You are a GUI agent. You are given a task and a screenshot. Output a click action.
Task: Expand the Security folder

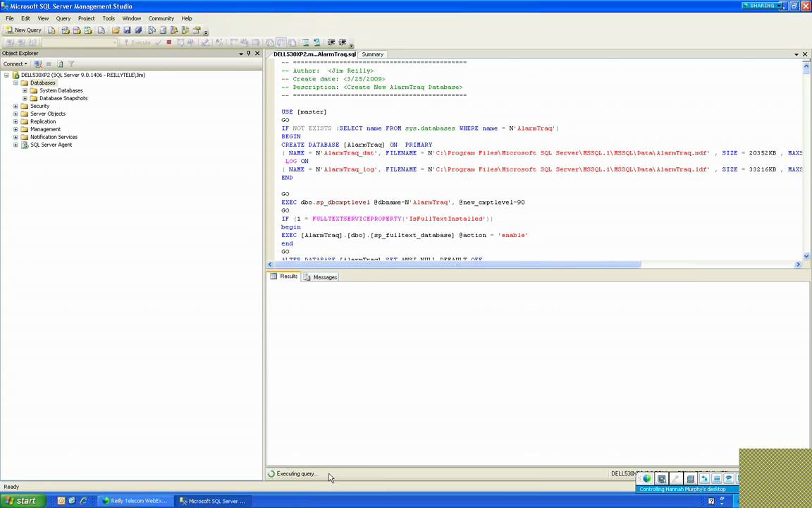16,107
